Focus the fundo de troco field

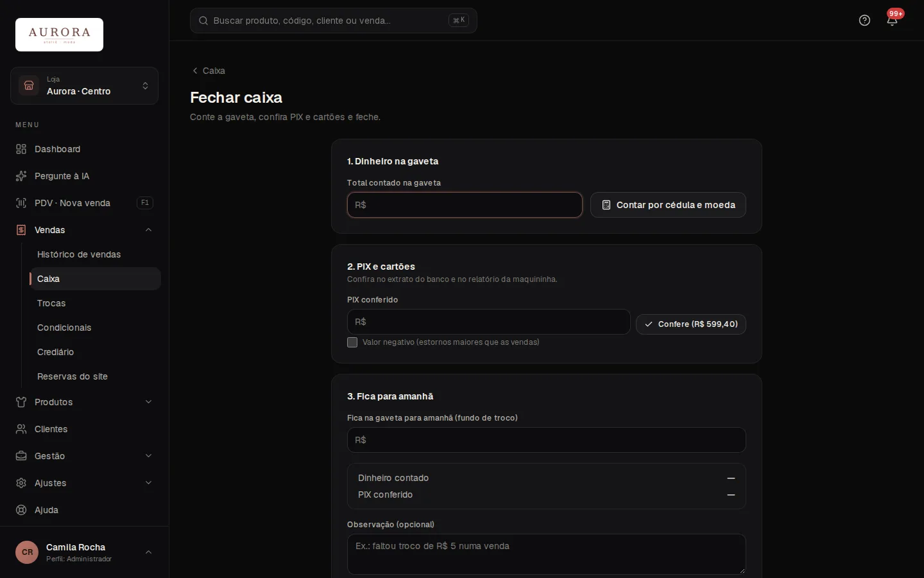[547, 440]
